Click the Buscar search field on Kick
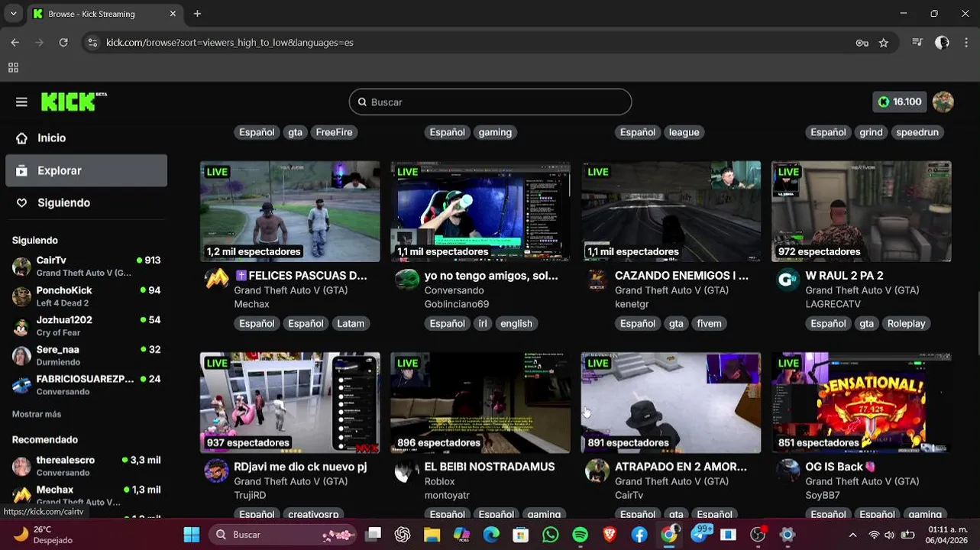Screen dimensions: 980x550 click(490, 102)
